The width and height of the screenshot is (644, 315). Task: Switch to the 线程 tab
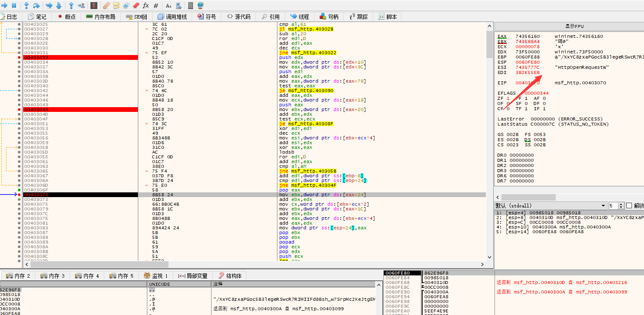(300, 17)
